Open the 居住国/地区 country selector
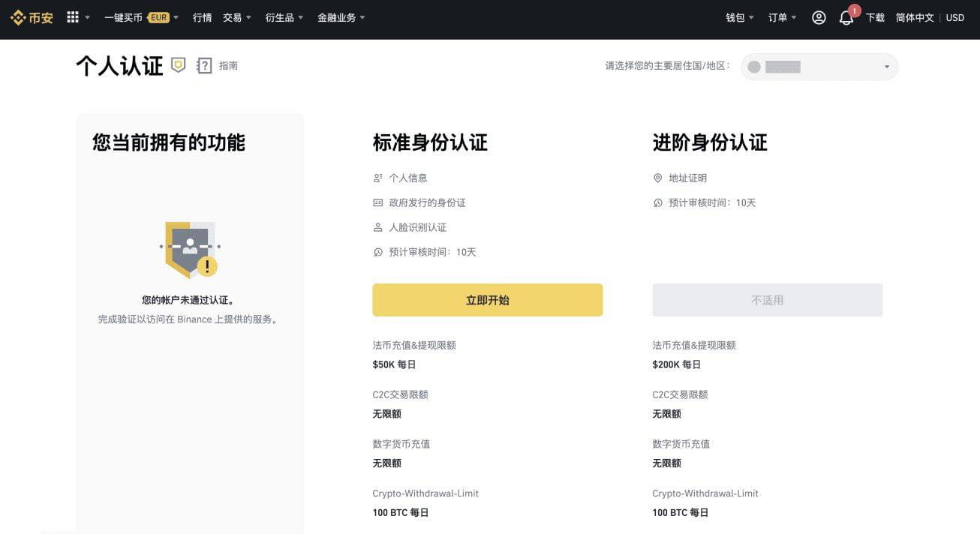Screen dimensions: 980x534 coord(818,67)
